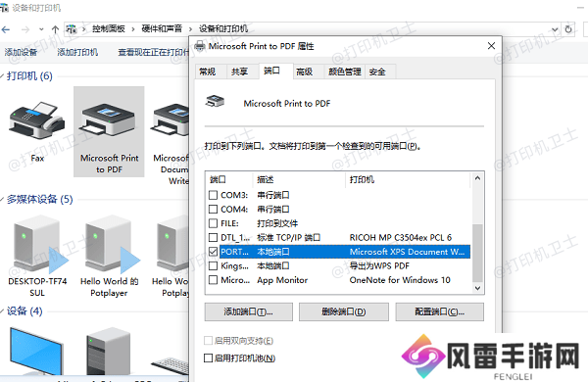Select OneNote for Windows 10 entry
Viewport: 588px width, 382px height.
(x=400, y=280)
